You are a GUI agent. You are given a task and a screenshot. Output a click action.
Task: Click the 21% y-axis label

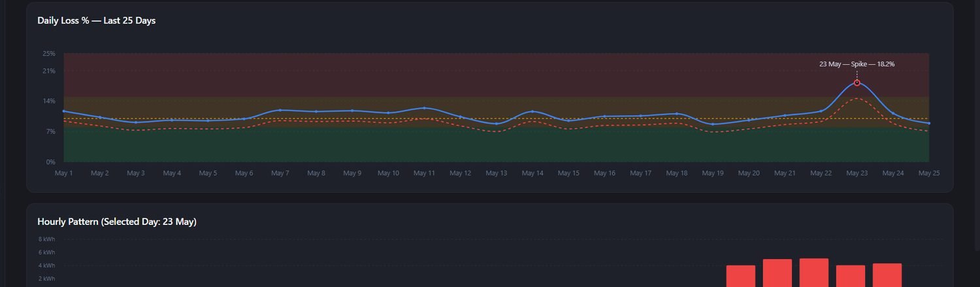pyautogui.click(x=49, y=71)
